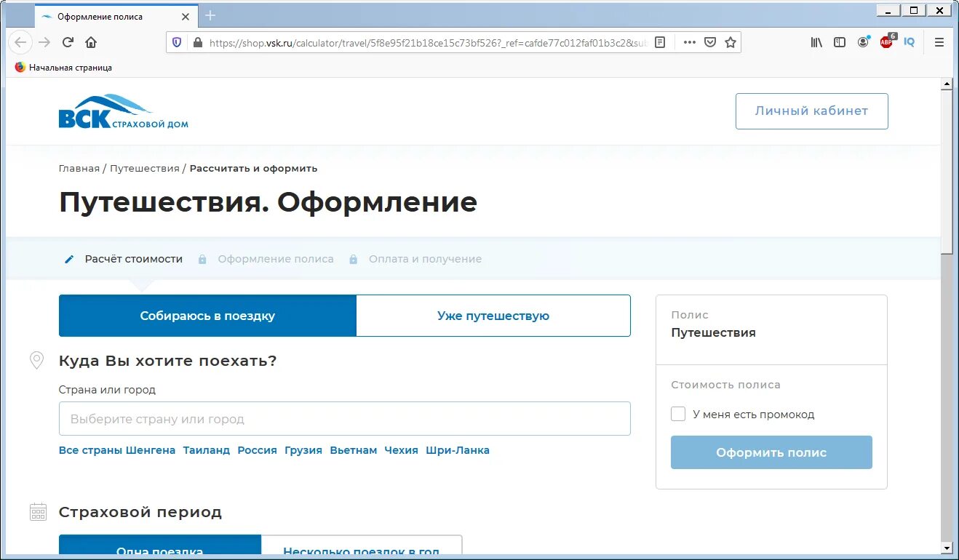Show site security padlock info

coord(196,42)
